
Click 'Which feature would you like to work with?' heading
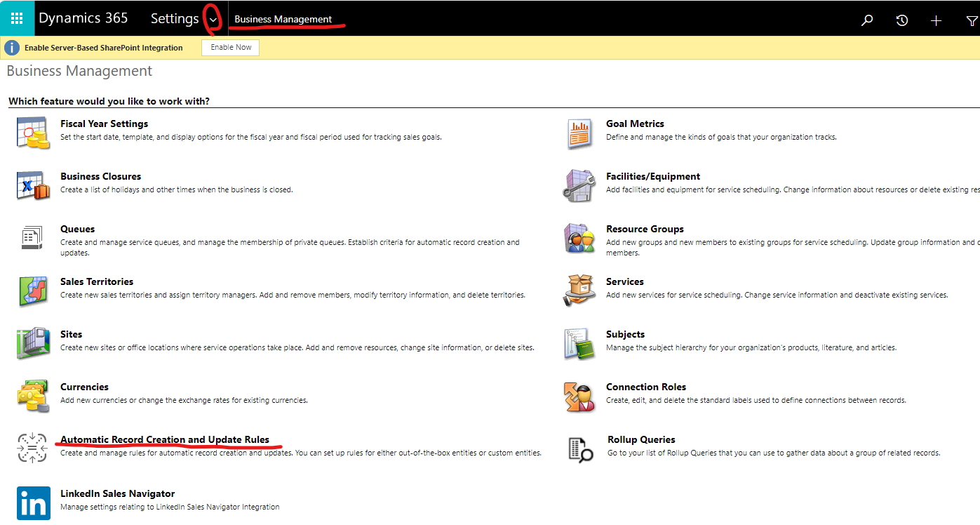pyautogui.click(x=109, y=101)
